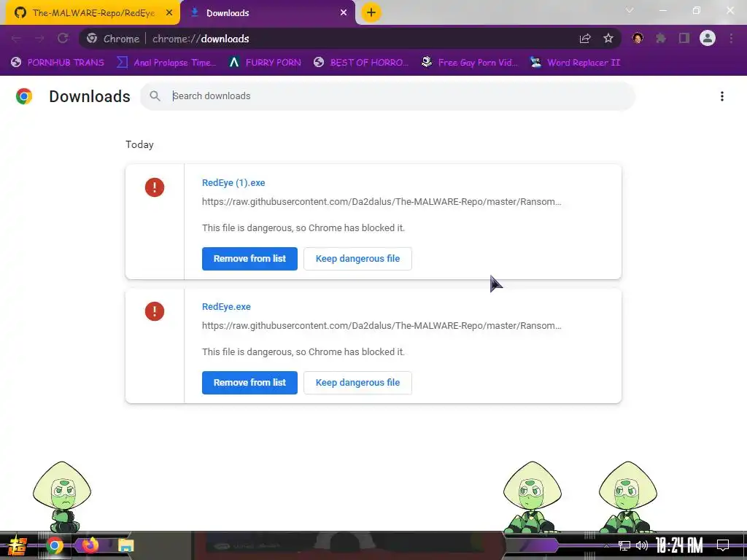The width and height of the screenshot is (747, 560).
Task: Open Downloads page three-dot menu
Action: pyautogui.click(x=722, y=96)
